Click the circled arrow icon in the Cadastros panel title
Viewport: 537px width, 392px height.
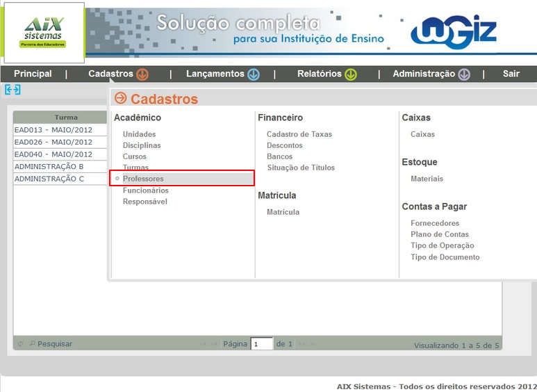point(121,99)
